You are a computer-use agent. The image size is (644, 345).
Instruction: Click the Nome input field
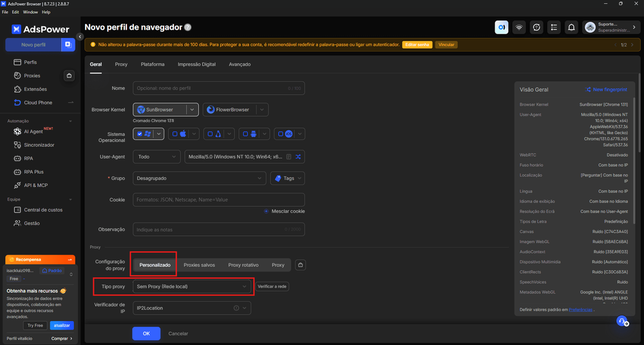(x=218, y=88)
